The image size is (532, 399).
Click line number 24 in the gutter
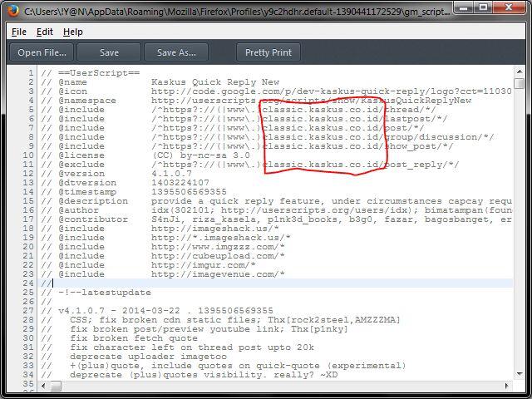(28, 283)
